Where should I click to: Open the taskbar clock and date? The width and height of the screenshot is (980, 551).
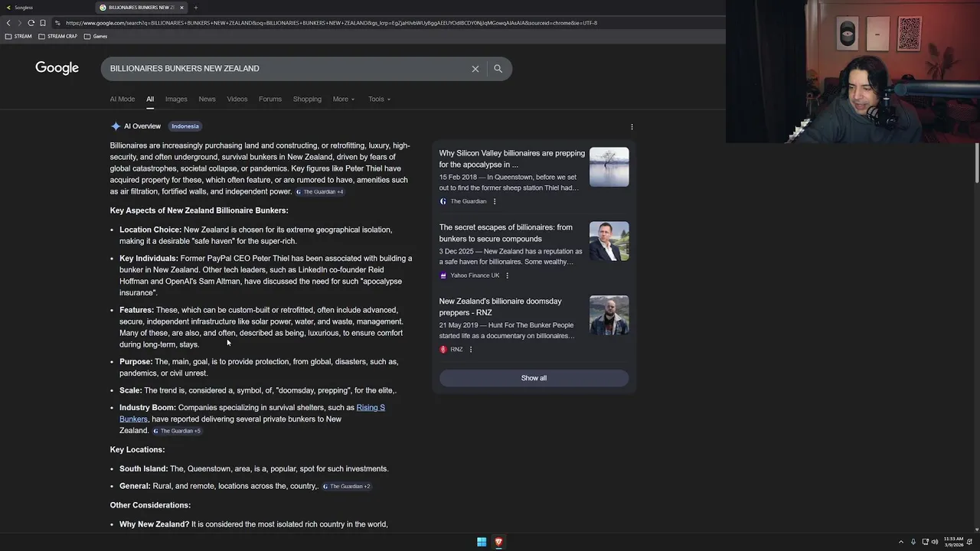pyautogui.click(x=954, y=542)
